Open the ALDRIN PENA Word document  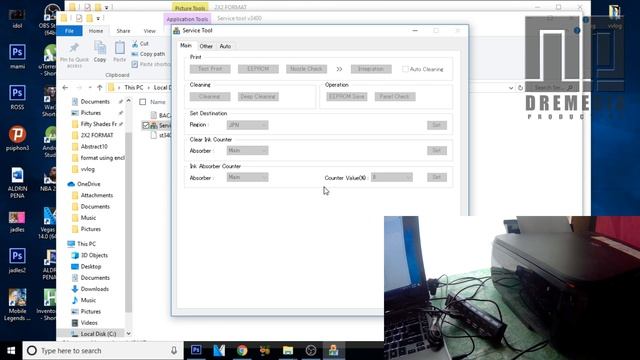[x=17, y=182]
